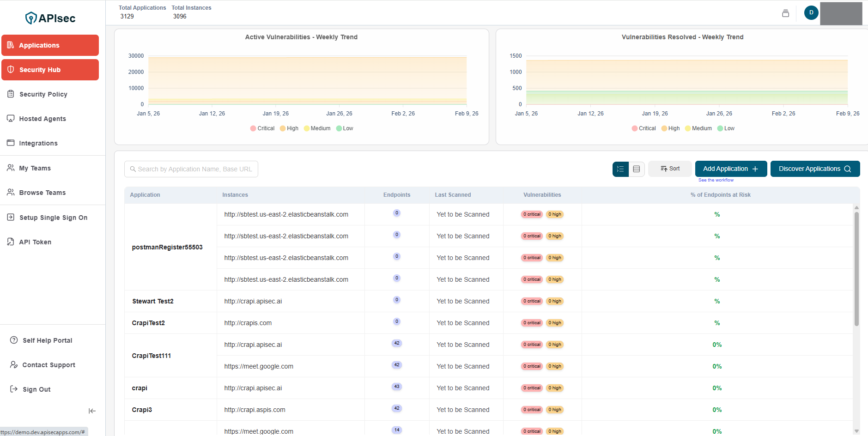Open the user avatar D menu
This screenshot has width=868, height=436.
click(811, 13)
